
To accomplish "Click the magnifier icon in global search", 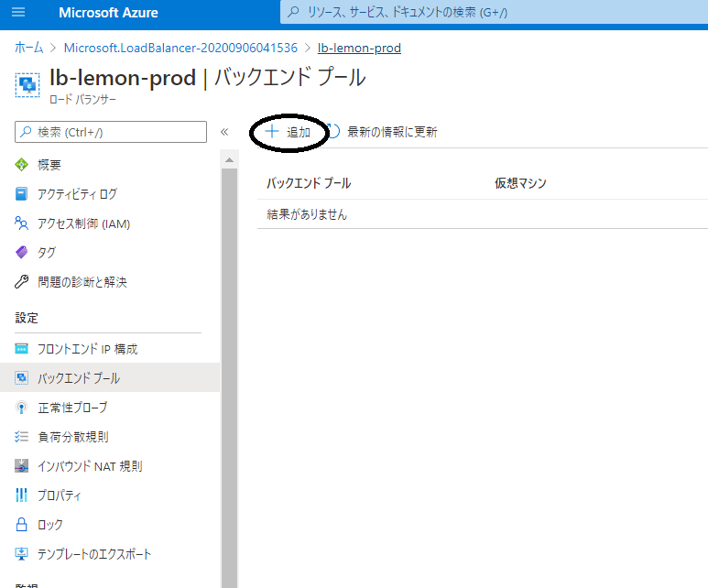I will pos(293,12).
